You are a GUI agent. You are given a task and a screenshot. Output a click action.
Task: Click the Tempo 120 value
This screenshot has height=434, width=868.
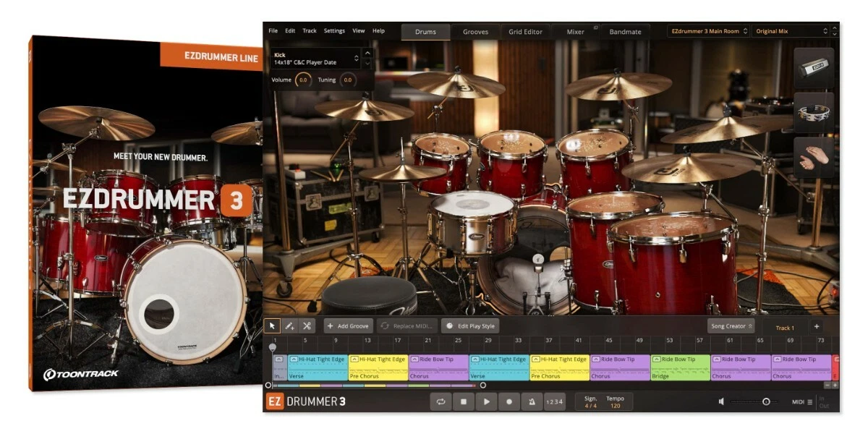616,406
